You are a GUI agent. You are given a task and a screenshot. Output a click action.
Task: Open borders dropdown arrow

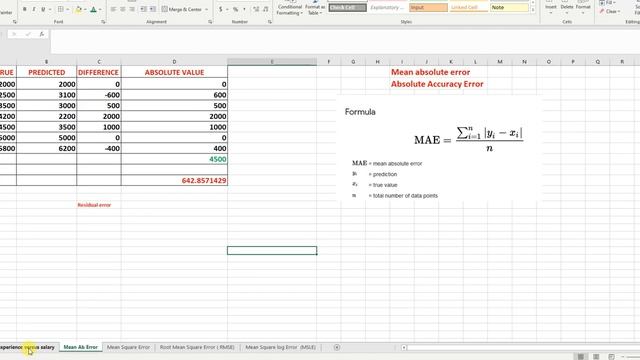[67, 9]
